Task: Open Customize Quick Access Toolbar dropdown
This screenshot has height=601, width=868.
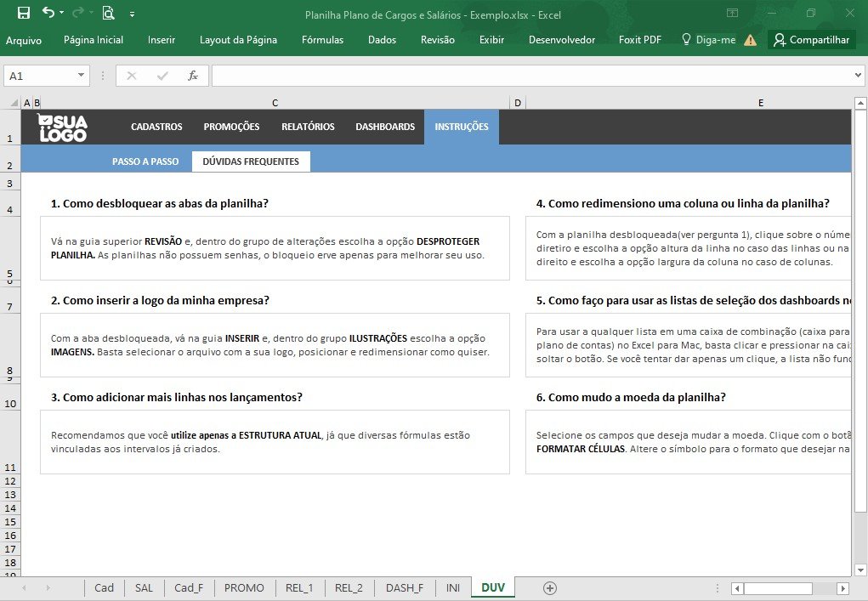Action: [x=133, y=14]
